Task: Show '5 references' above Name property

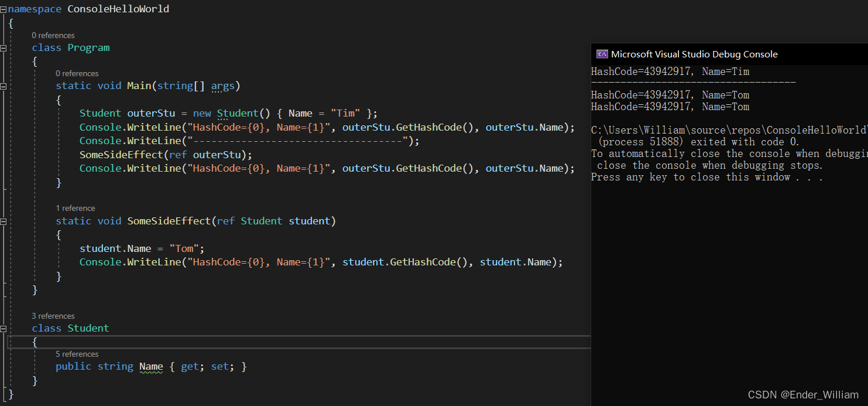Action: [77, 354]
